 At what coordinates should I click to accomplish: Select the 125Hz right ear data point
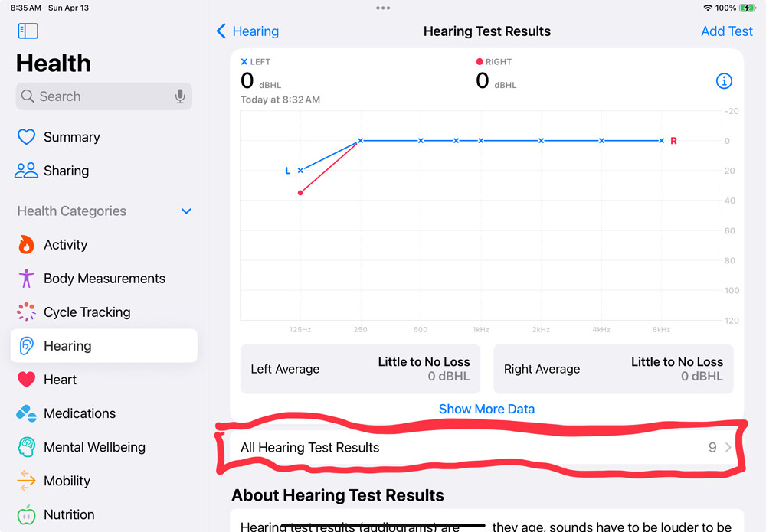pyautogui.click(x=300, y=193)
